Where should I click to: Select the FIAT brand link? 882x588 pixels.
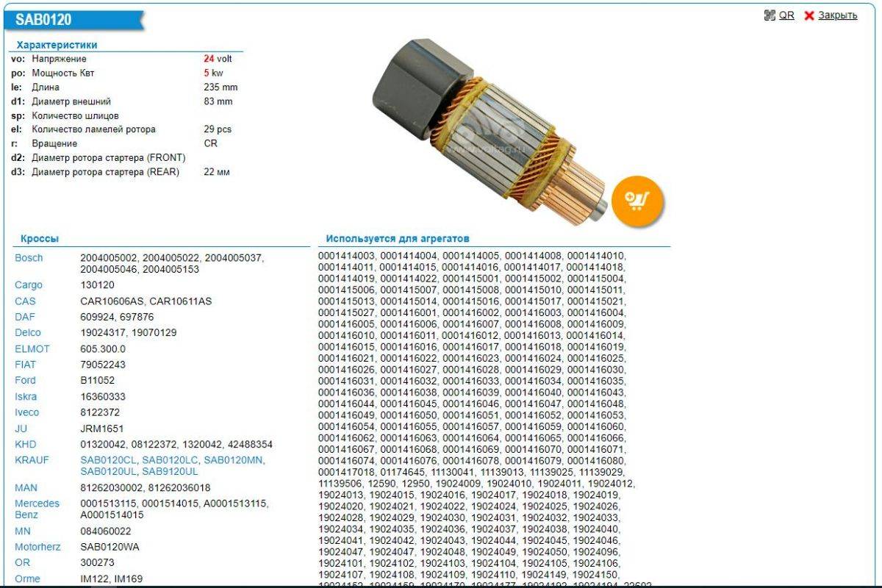(25, 365)
